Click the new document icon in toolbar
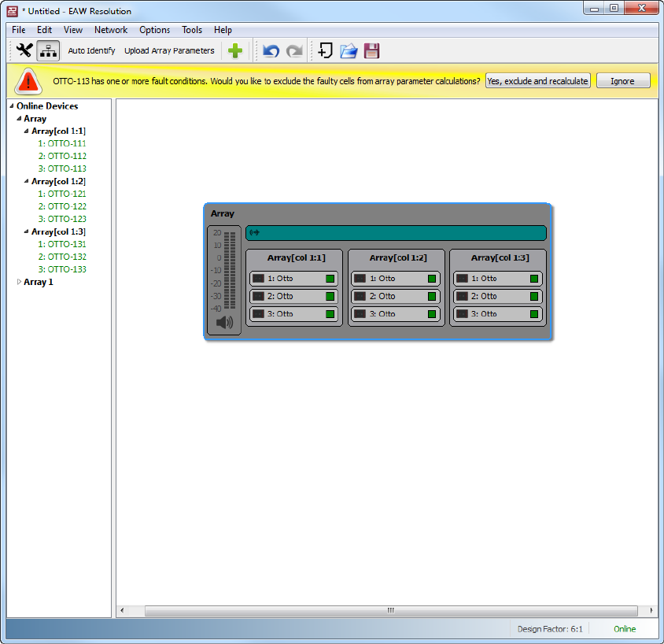664x644 pixels. 324,51
